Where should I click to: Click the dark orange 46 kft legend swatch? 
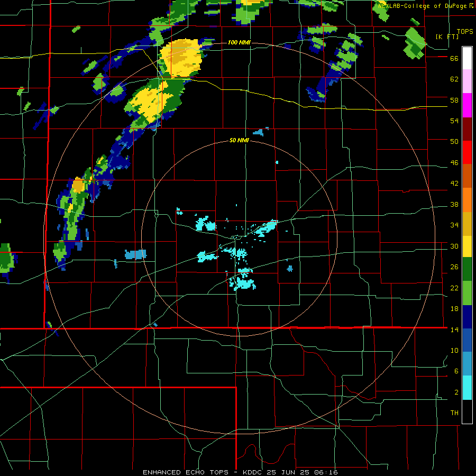[467, 176]
